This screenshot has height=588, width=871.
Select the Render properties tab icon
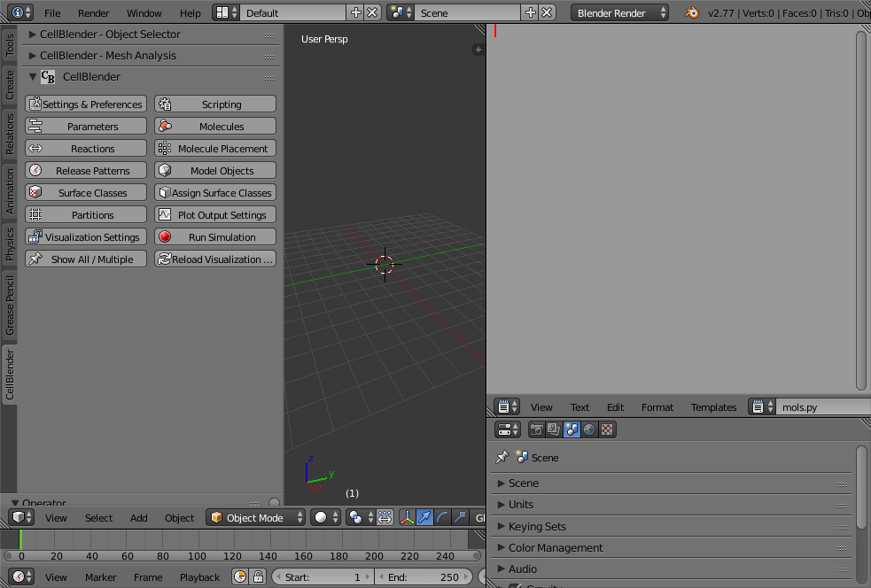pos(537,429)
